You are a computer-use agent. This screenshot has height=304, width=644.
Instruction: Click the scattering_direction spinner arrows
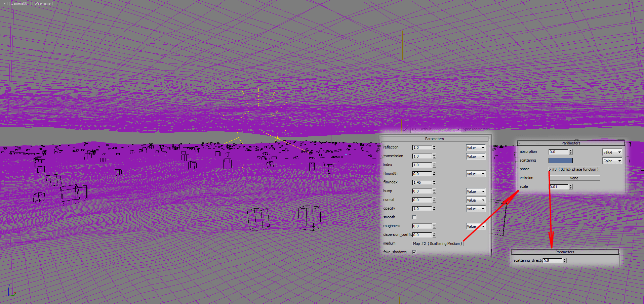(x=565, y=261)
